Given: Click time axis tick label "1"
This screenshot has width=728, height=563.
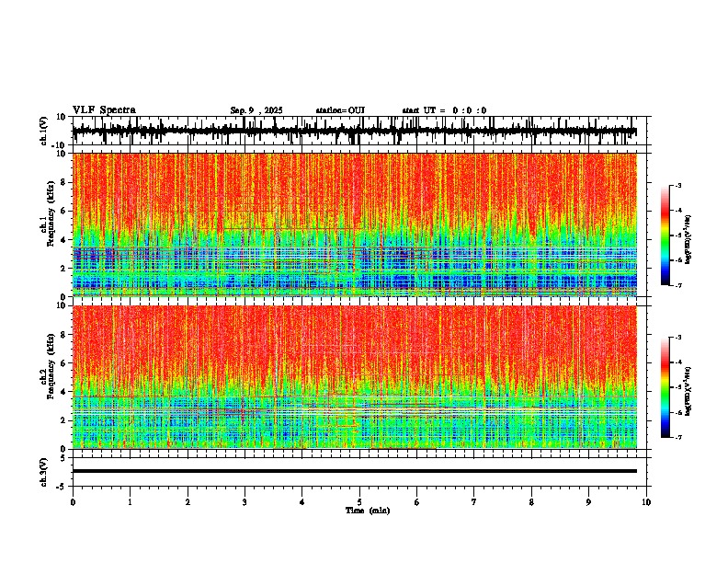Looking at the screenshot, I should pos(130,502).
